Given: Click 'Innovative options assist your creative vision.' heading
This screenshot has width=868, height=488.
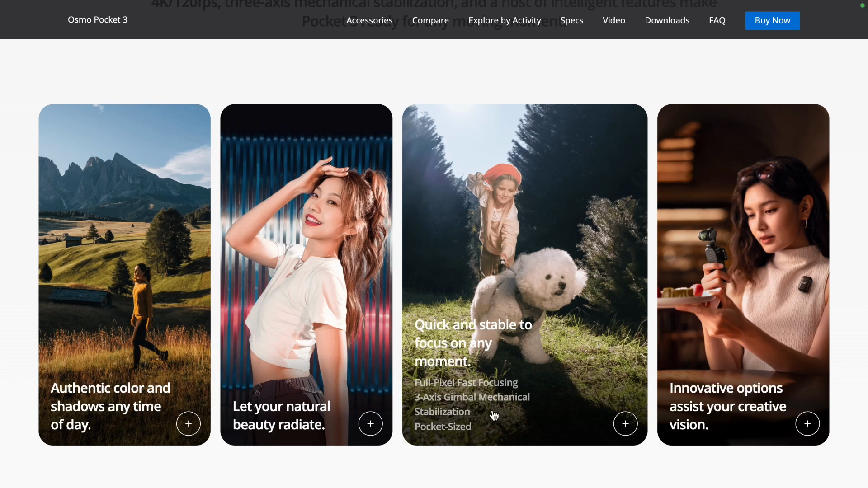Looking at the screenshot, I should 727,406.
